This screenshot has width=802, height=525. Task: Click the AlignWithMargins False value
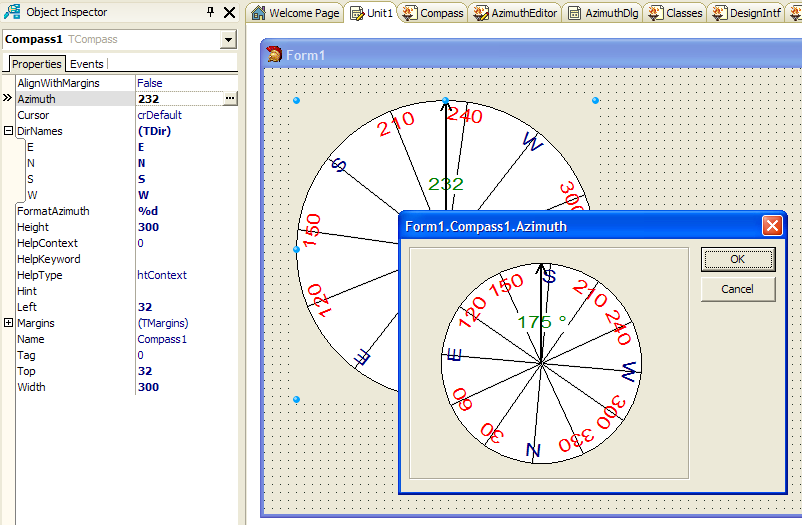tap(185, 83)
